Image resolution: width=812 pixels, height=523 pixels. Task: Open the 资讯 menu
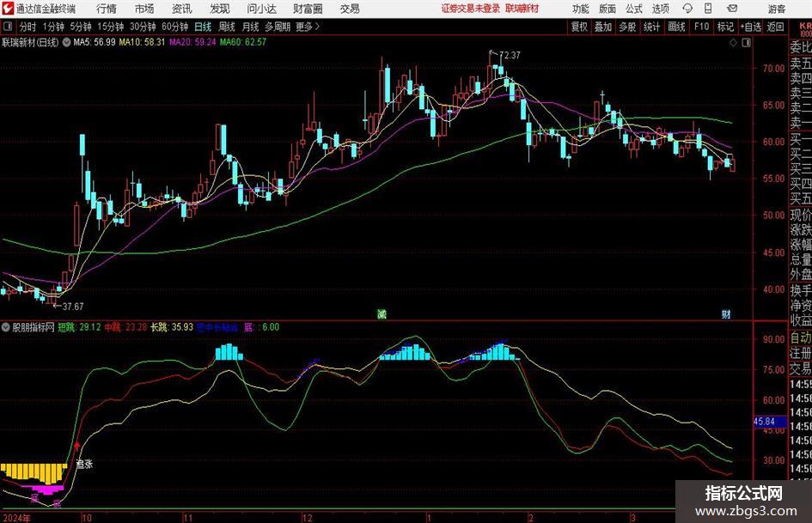click(182, 9)
